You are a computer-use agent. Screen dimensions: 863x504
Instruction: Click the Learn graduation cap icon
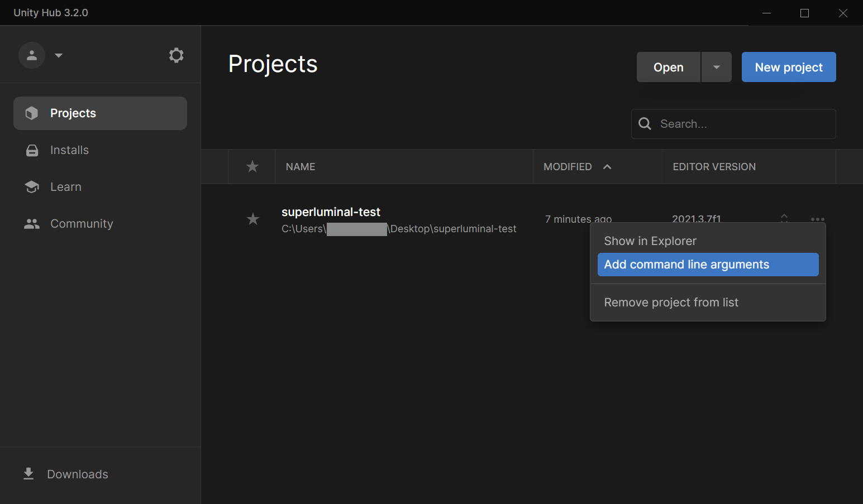click(32, 187)
